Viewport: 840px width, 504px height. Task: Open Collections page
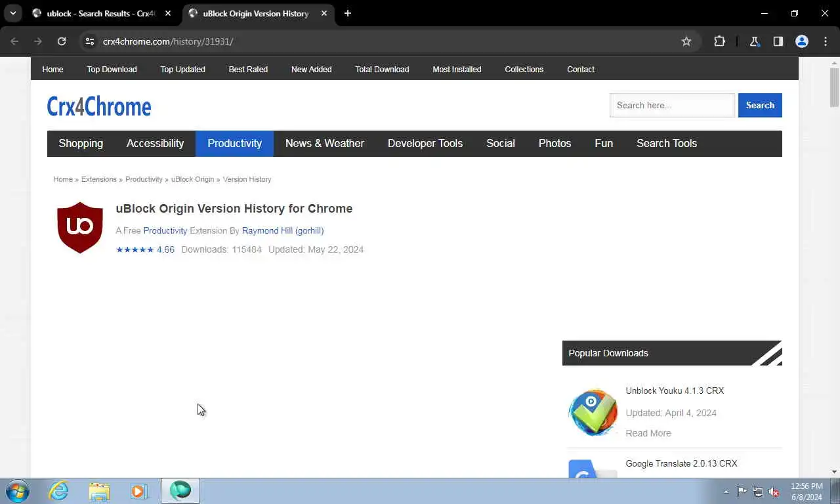pyautogui.click(x=524, y=69)
